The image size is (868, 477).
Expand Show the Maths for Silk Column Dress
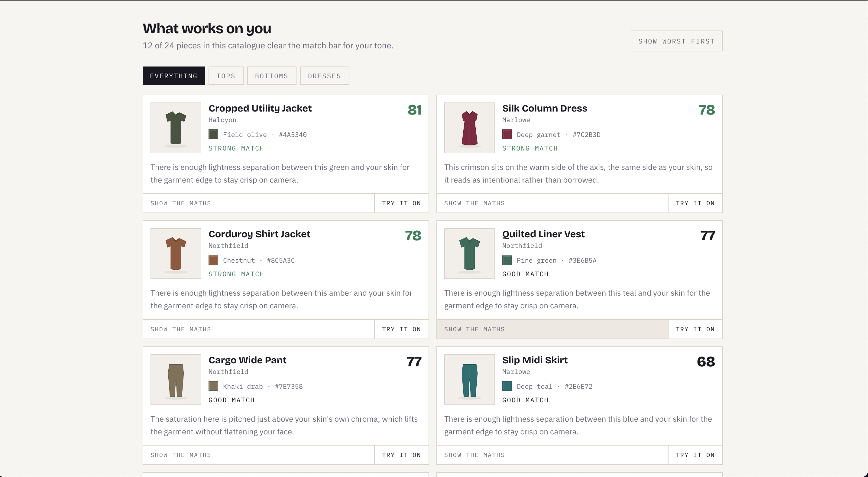tap(552, 203)
